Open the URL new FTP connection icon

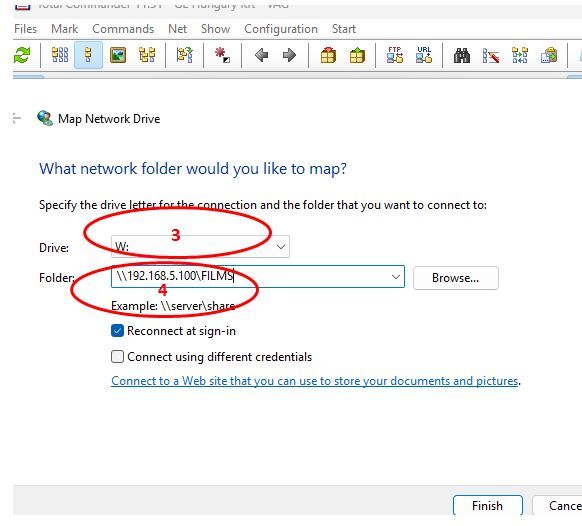[x=424, y=55]
